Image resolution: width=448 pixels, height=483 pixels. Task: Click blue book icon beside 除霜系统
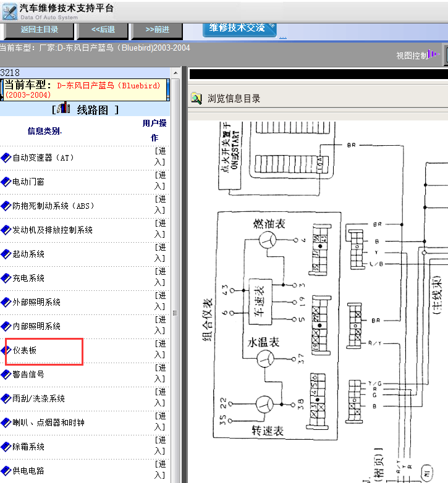click(6, 447)
